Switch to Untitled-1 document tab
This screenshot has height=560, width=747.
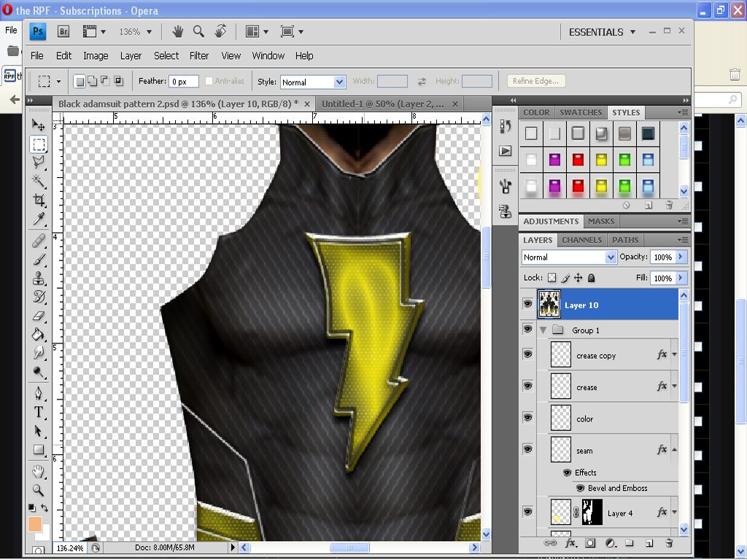[382, 104]
